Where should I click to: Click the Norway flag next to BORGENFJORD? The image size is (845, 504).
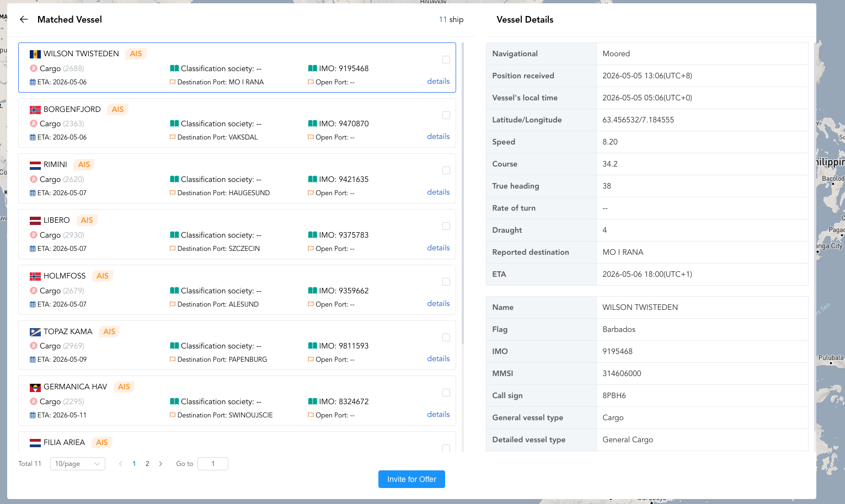tap(35, 110)
